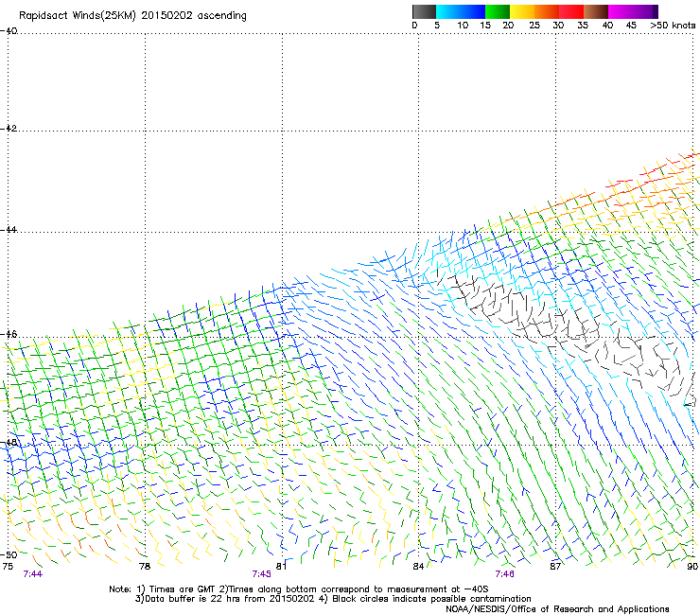Click the longitude label 84
700x615 pixels.
[418, 567]
